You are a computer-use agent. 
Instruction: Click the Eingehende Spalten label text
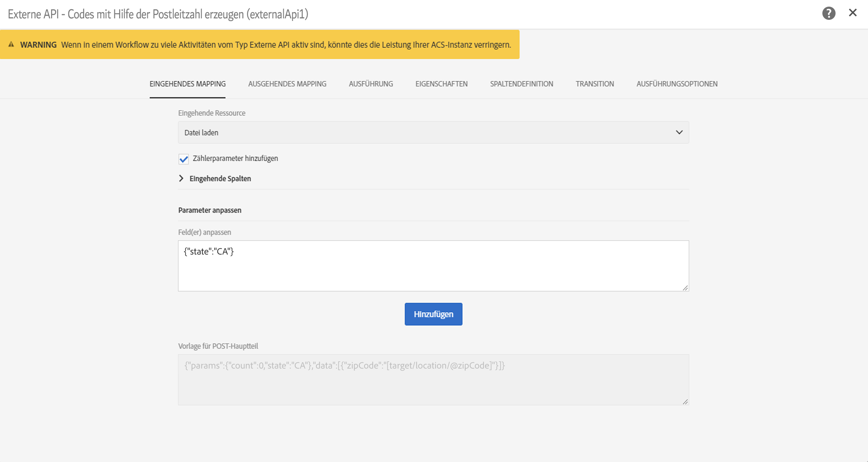pyautogui.click(x=220, y=179)
